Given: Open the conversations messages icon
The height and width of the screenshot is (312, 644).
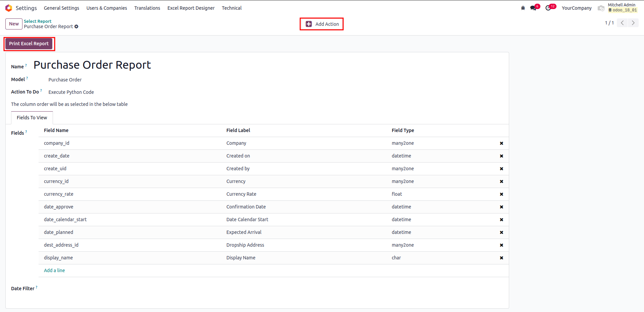Looking at the screenshot, I should click(x=533, y=8).
